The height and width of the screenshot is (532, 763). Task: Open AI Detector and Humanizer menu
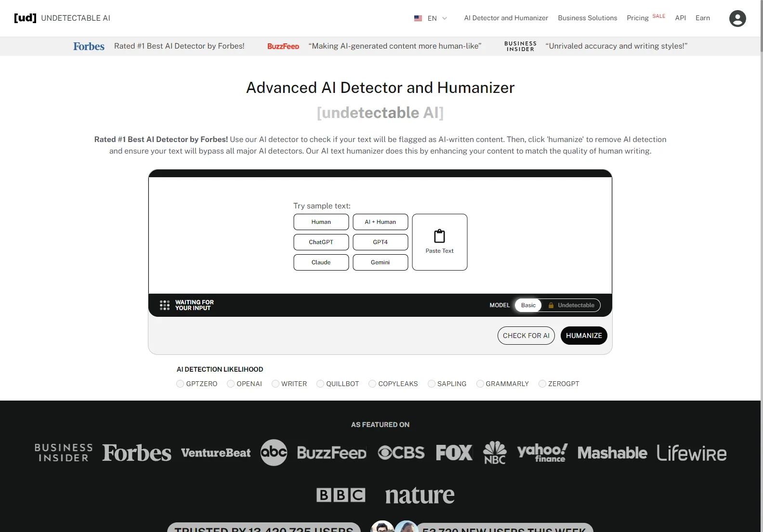pyautogui.click(x=506, y=18)
